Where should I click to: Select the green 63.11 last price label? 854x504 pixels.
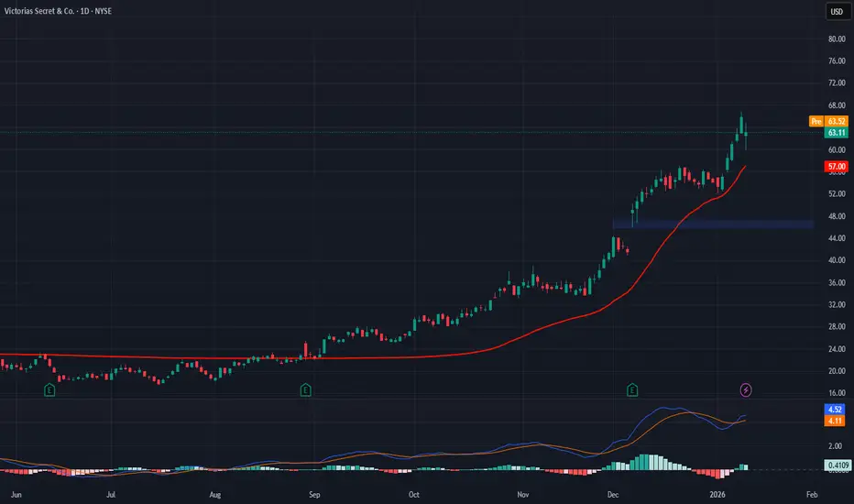click(x=837, y=132)
